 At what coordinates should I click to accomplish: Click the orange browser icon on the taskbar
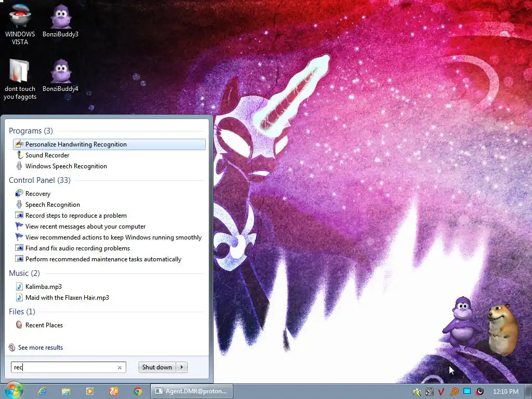[114, 391]
